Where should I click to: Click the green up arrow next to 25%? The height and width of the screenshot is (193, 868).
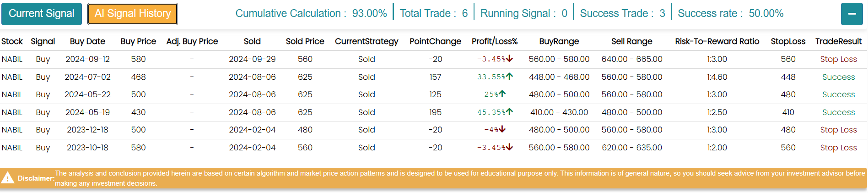502,94
